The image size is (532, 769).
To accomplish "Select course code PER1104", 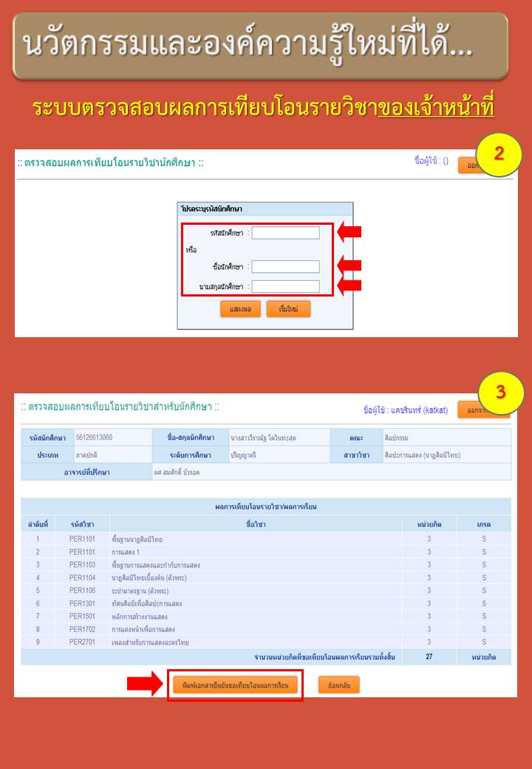I will coord(82,577).
